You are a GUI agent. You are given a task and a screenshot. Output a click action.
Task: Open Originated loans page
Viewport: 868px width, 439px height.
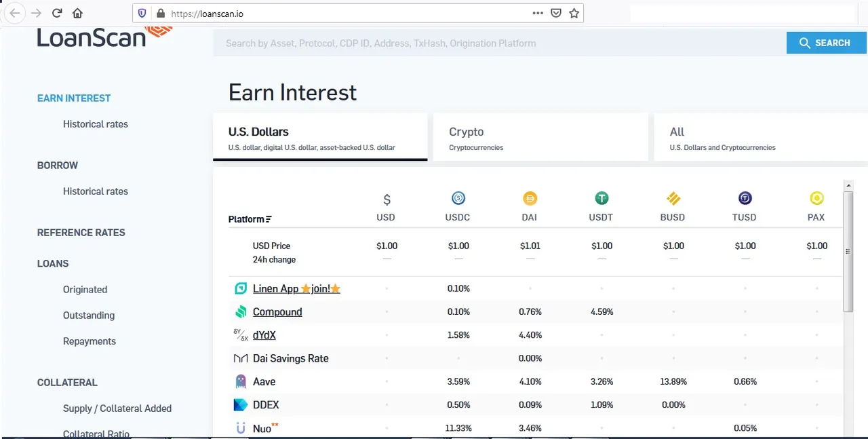point(85,290)
